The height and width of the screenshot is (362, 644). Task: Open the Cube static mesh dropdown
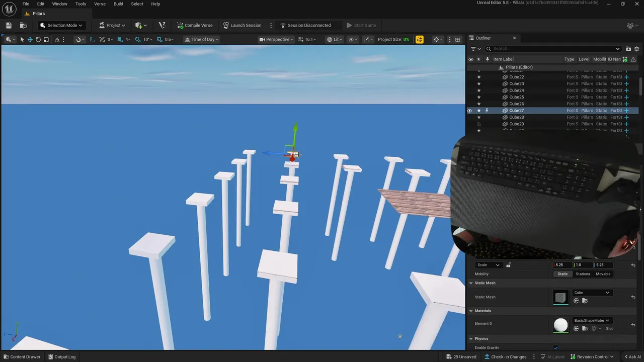592,293
